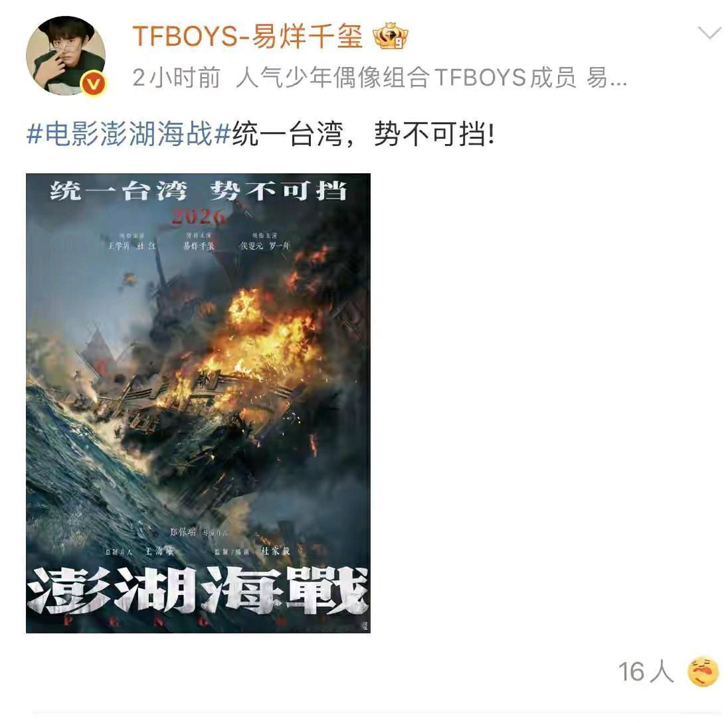Click the divider line below the post

[377, 712]
